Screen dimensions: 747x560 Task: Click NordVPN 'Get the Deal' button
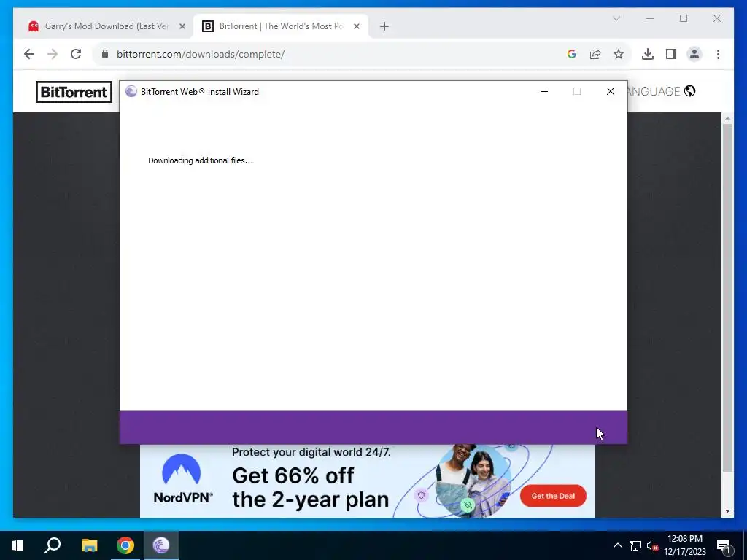click(x=553, y=496)
